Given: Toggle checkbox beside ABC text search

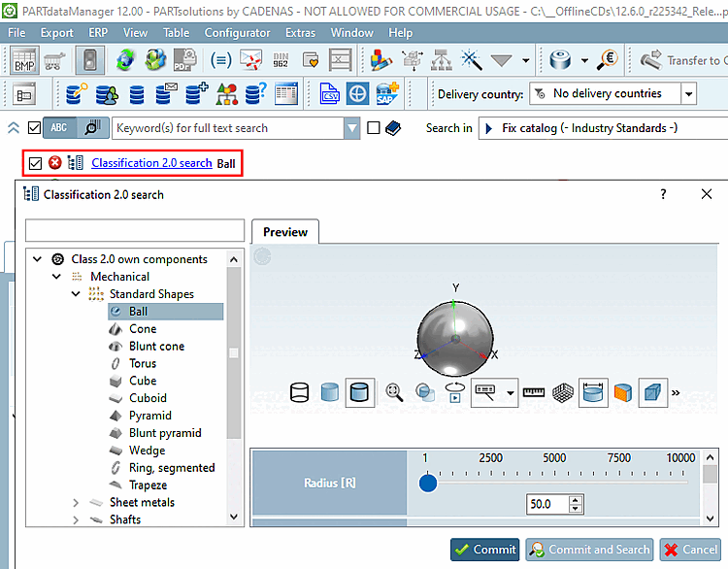Looking at the screenshot, I should 35,128.
